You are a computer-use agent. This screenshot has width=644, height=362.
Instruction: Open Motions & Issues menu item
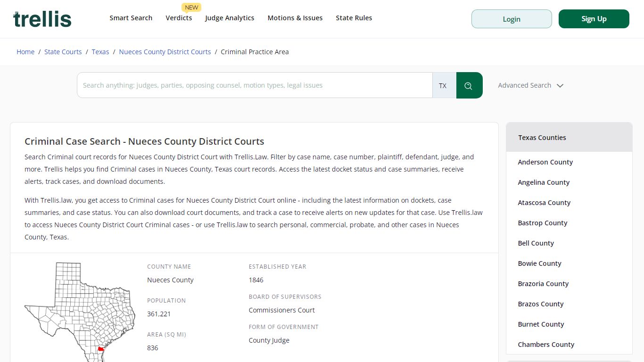[x=295, y=18]
